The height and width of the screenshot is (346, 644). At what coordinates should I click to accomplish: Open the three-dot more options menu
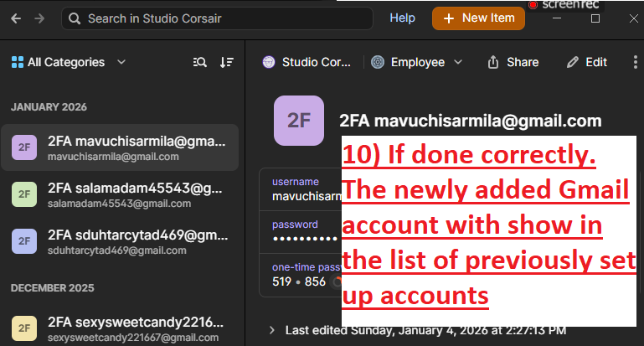(x=636, y=62)
